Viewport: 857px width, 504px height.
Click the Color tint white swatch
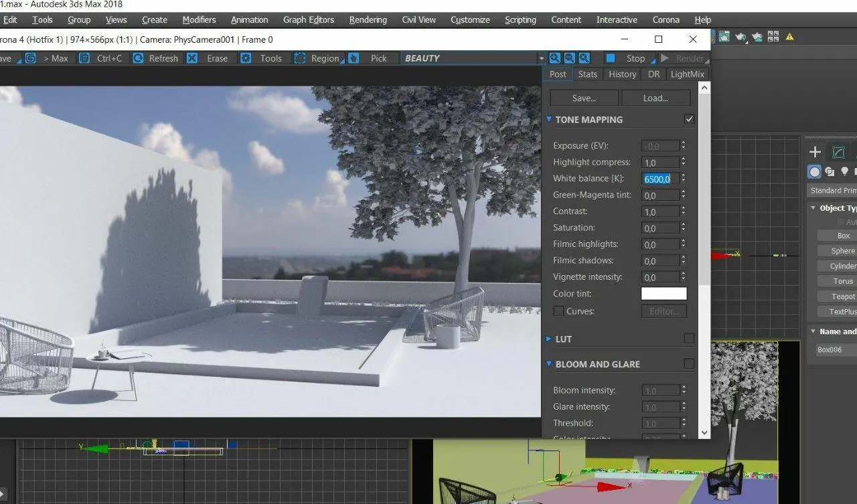click(664, 294)
